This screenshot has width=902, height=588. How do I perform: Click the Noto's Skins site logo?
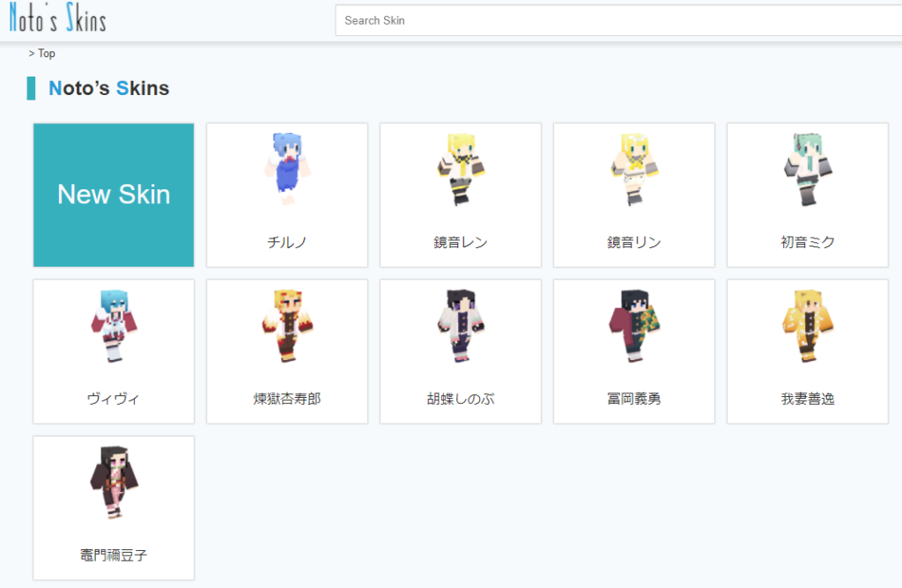pos(57,19)
